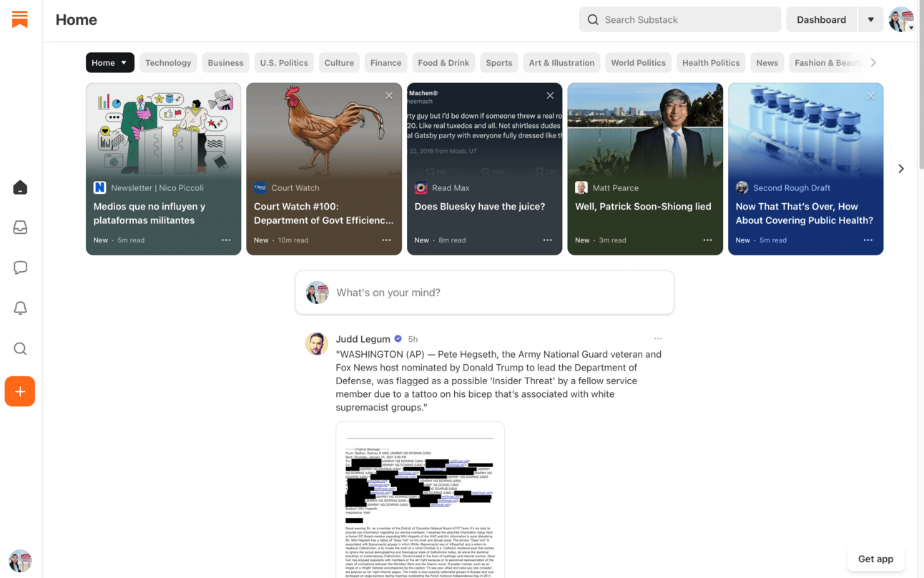Open more options on Matt Pearce card
Image resolution: width=924 pixels, height=578 pixels.
pyautogui.click(x=707, y=240)
